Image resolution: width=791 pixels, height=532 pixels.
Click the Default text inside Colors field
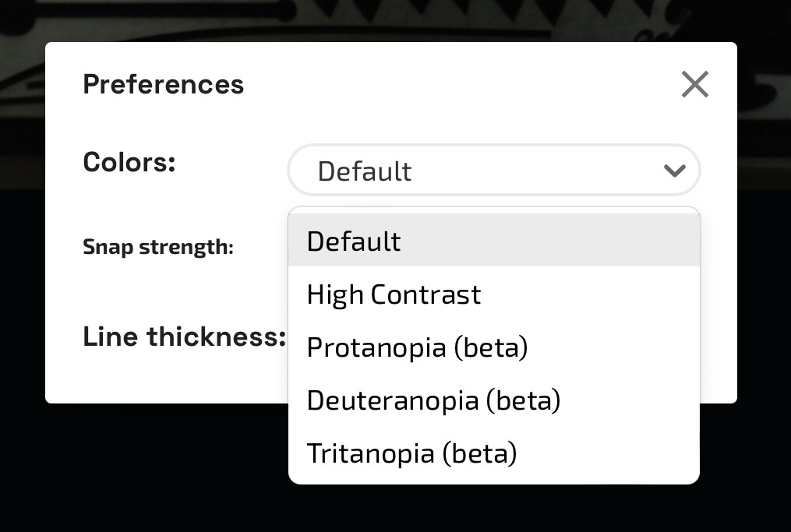[x=364, y=171]
